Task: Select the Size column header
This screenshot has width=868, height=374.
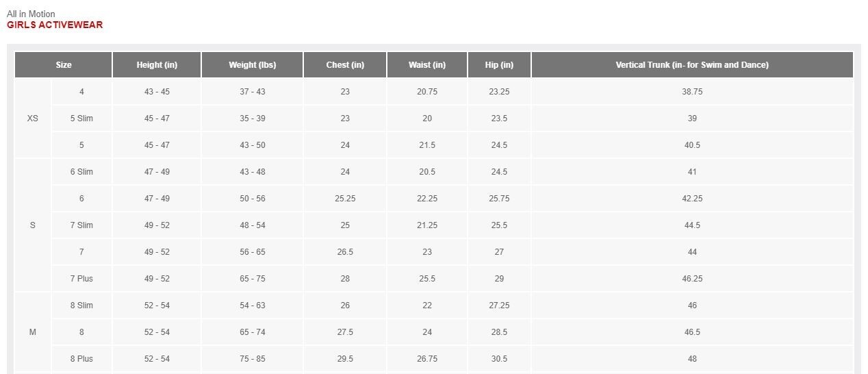Action: (x=64, y=65)
